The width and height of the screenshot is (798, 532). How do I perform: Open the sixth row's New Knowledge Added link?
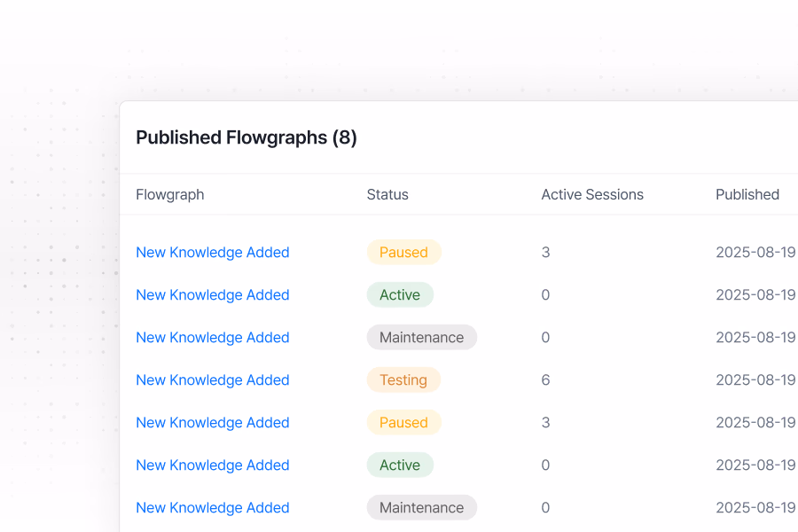(x=212, y=465)
